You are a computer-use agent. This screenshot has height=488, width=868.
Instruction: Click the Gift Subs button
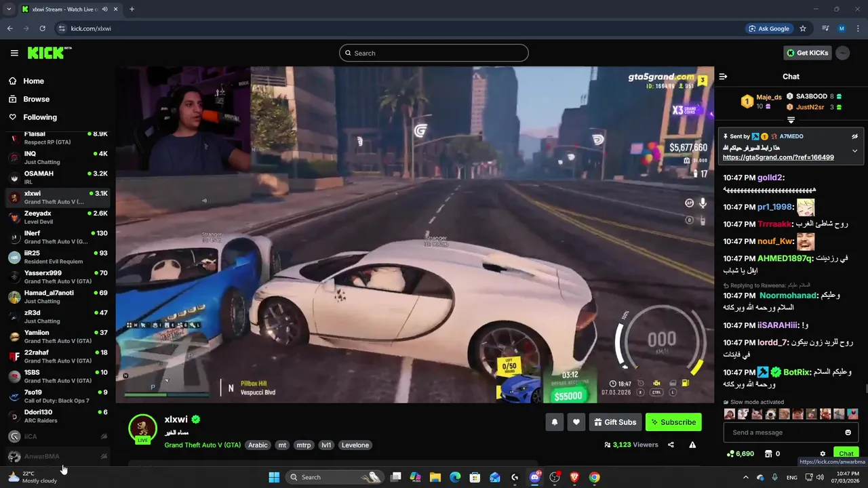[615, 422]
